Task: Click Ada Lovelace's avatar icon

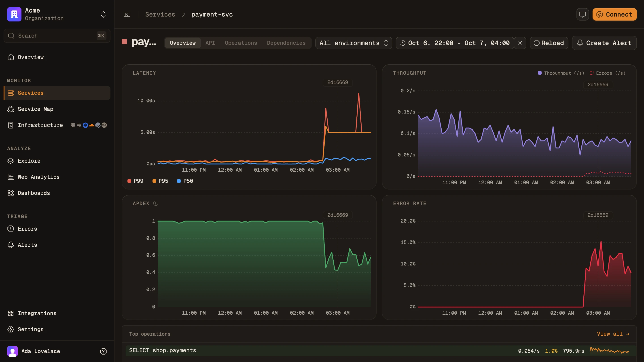Action: [13, 351]
